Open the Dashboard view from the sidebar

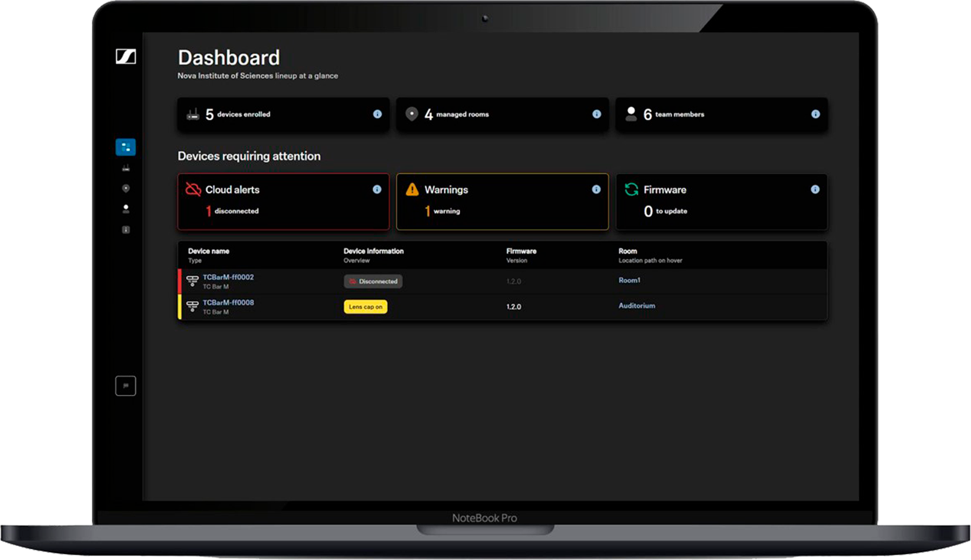[x=126, y=147]
